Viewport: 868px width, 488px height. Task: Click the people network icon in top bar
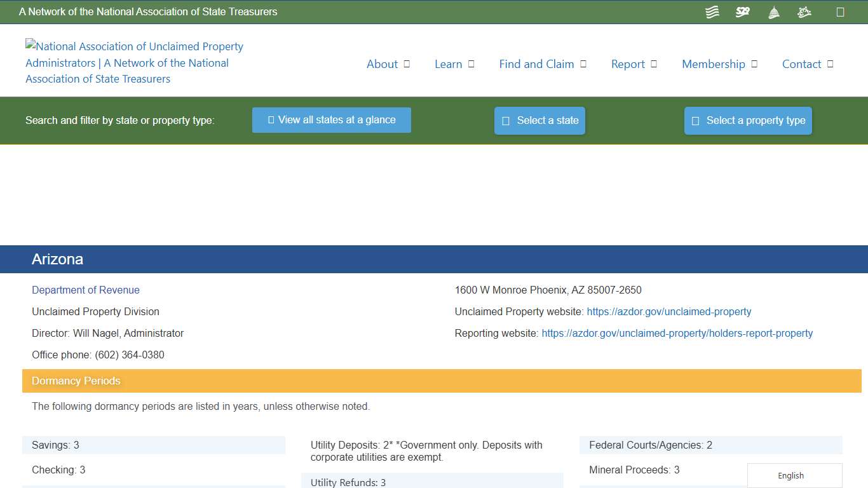[x=804, y=11]
